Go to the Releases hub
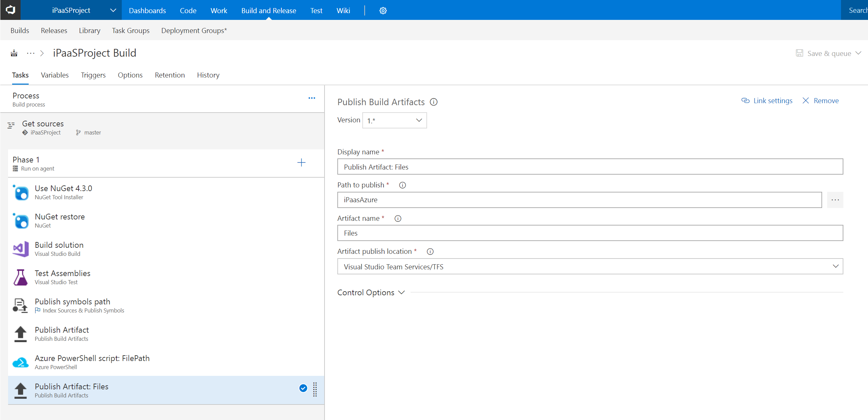Image resolution: width=868 pixels, height=420 pixels. point(54,31)
